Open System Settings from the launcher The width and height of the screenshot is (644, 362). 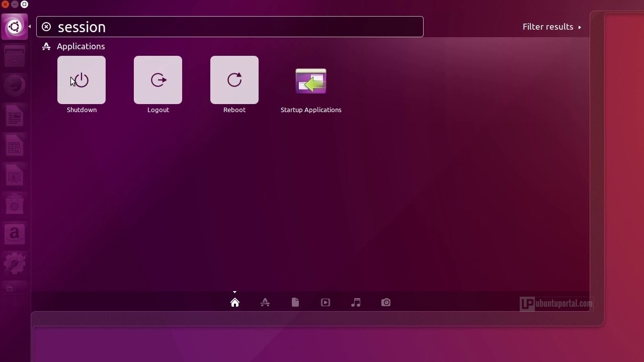pyautogui.click(x=15, y=264)
